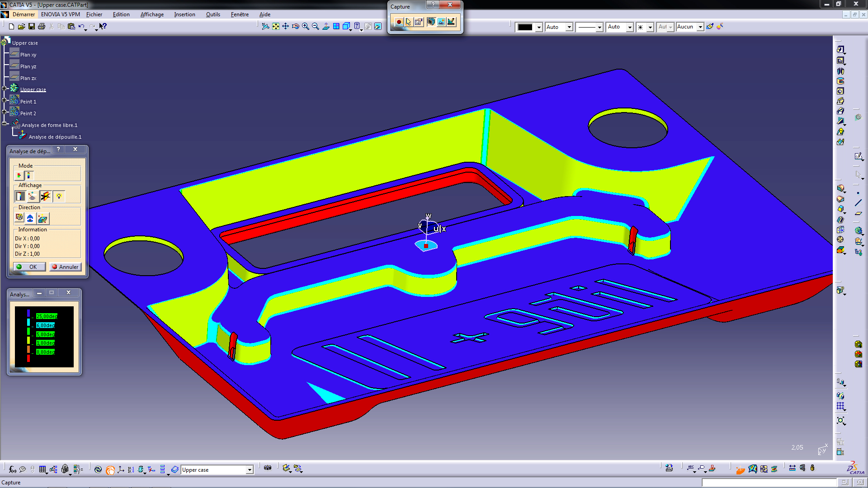868x488 pixels.
Task: Click the Save floppy disk icon
Action: click(x=32, y=27)
